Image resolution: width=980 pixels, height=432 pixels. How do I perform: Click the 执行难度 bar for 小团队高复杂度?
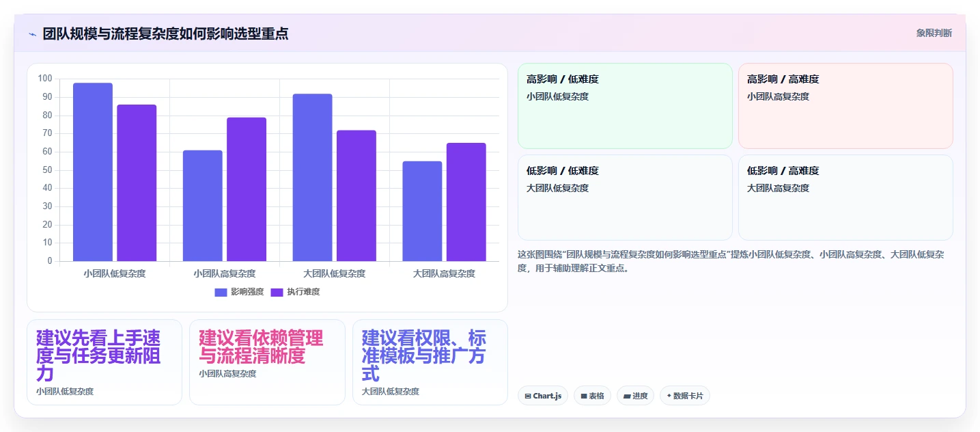coord(247,189)
